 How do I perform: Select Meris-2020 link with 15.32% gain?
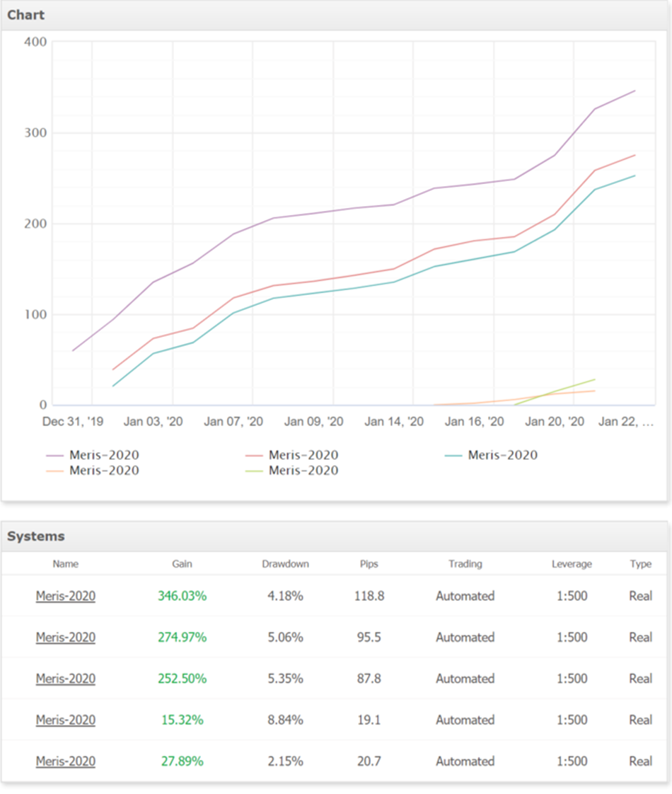[66, 720]
